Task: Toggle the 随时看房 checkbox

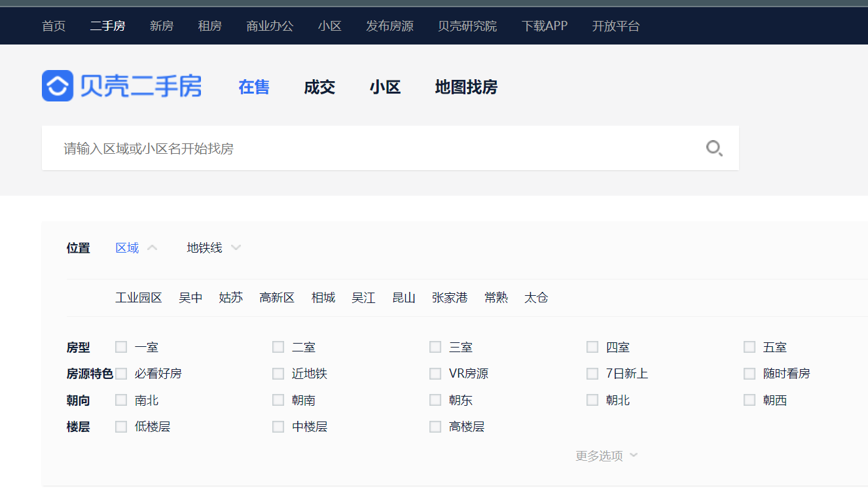Action: pos(750,374)
